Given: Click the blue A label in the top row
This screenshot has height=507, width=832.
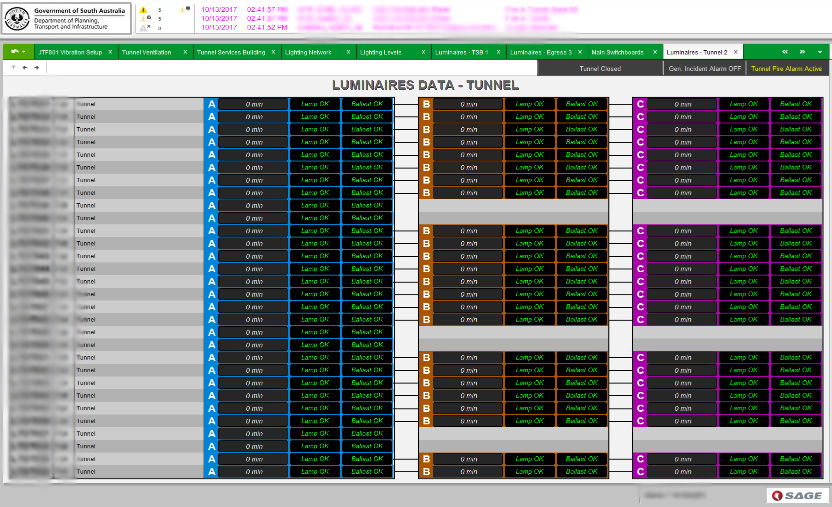Looking at the screenshot, I should click(x=212, y=104).
